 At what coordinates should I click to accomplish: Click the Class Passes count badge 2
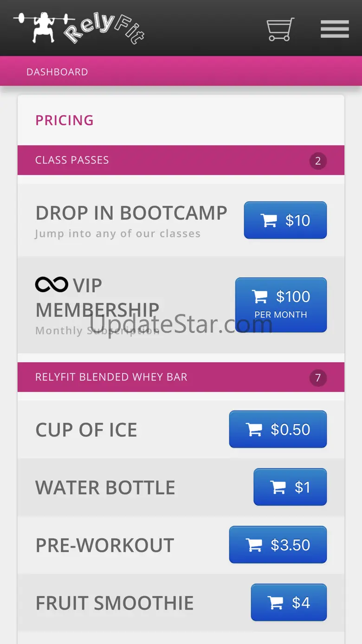coord(318,161)
